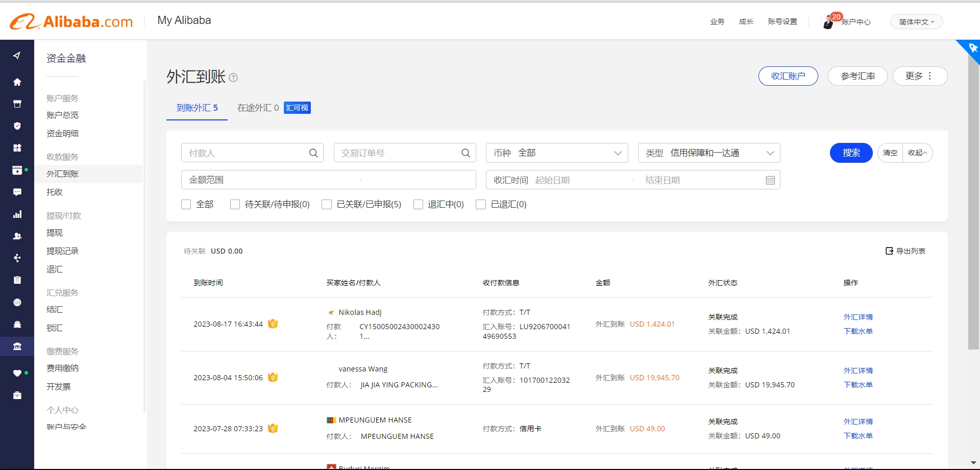The height and width of the screenshot is (470, 980).
Task: Click crown badge next to 2023-07-28 row
Action: pyautogui.click(x=273, y=428)
